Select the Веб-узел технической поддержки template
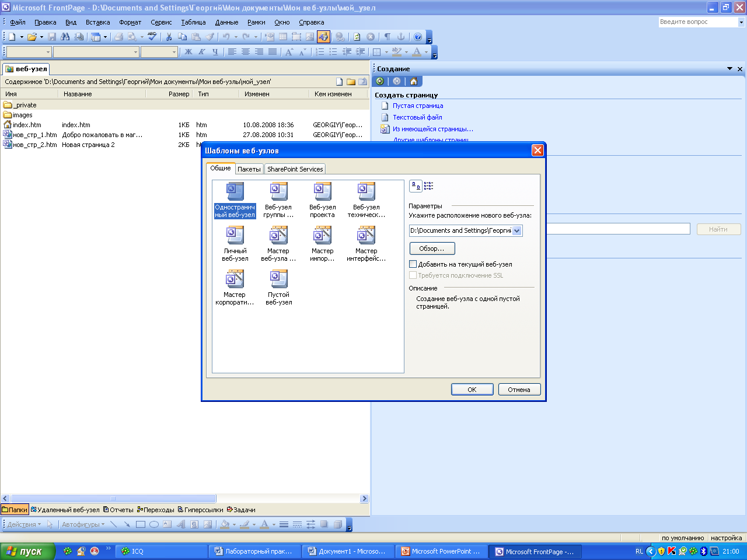 point(366,200)
